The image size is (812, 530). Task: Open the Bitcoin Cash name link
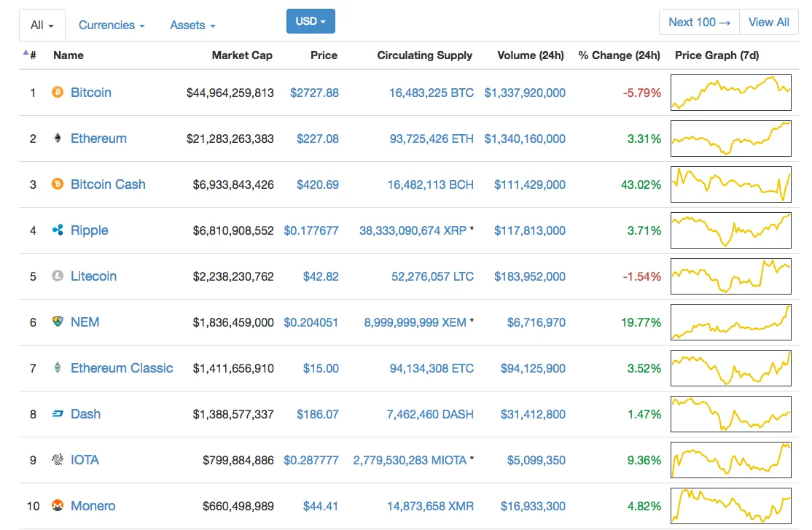click(x=108, y=184)
